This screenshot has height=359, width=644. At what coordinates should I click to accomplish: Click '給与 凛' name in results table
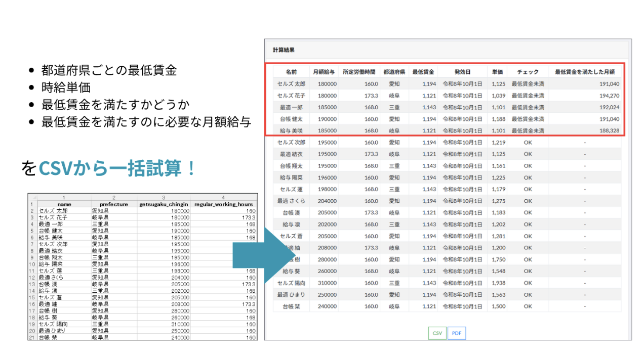pyautogui.click(x=291, y=224)
